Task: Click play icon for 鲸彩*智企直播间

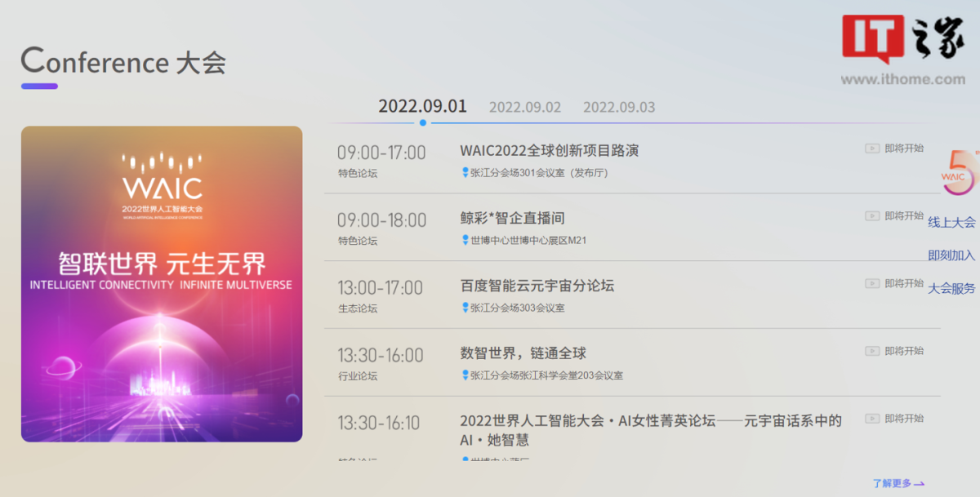Action: tap(872, 216)
